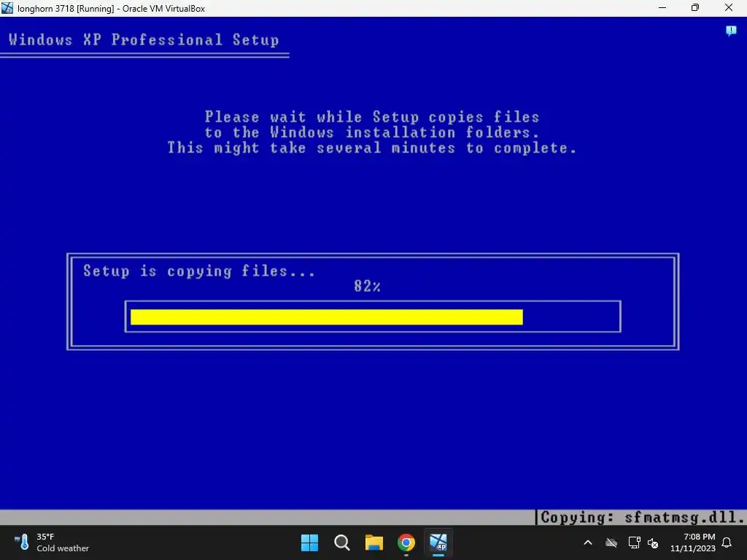Close the longhorn 3718 VirtualBox window
747x560 pixels.
(729, 8)
